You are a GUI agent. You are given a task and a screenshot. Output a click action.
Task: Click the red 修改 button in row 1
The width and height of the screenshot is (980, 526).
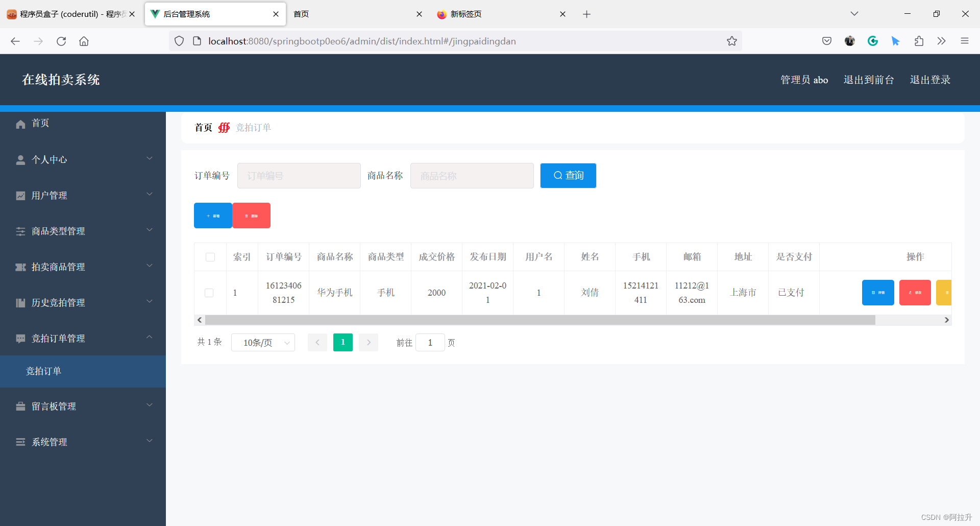click(x=915, y=293)
